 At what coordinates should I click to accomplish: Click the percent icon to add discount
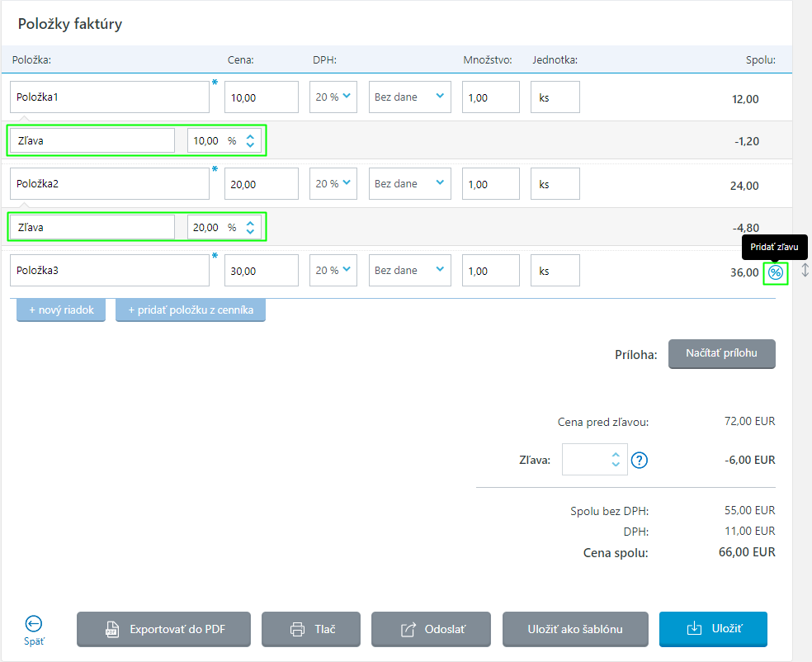(775, 272)
